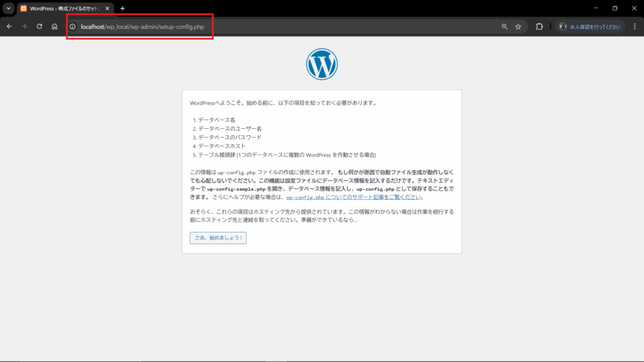The image size is (644, 362).
Task: Minimize the browser window
Action: point(596,8)
